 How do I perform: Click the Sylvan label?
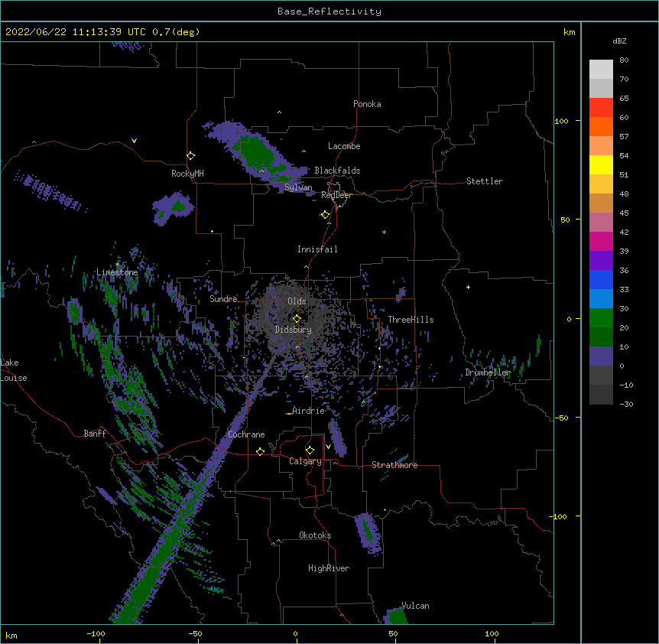(x=298, y=187)
